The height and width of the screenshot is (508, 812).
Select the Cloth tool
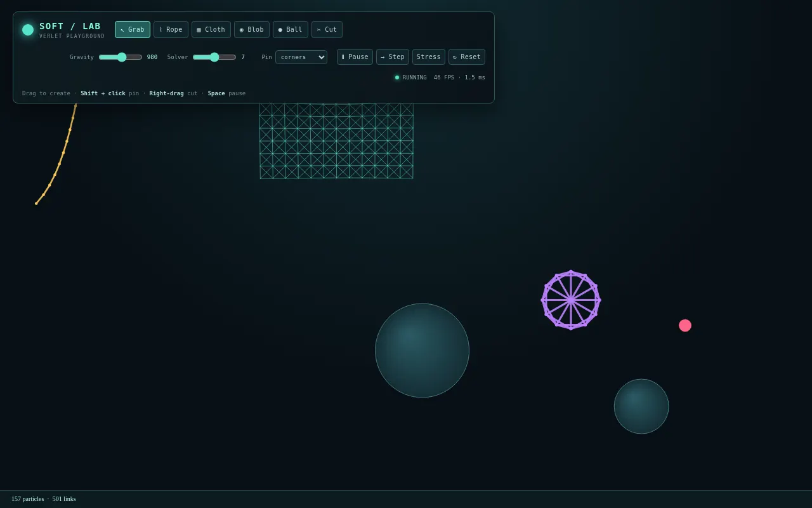[211, 29]
